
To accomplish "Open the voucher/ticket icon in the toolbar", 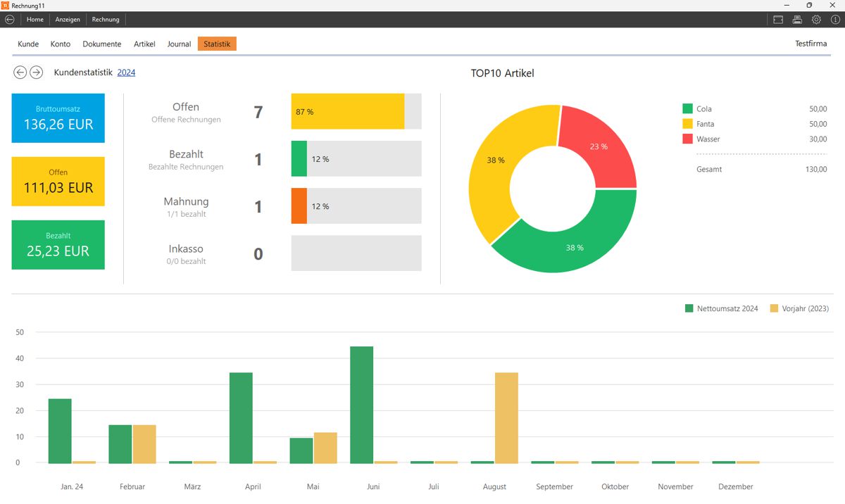I will (x=778, y=20).
